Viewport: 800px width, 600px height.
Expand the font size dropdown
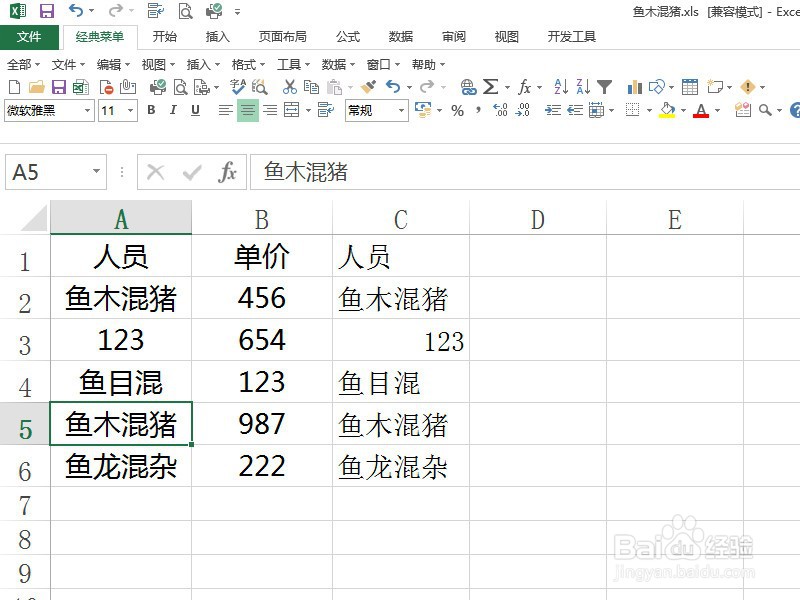click(129, 110)
